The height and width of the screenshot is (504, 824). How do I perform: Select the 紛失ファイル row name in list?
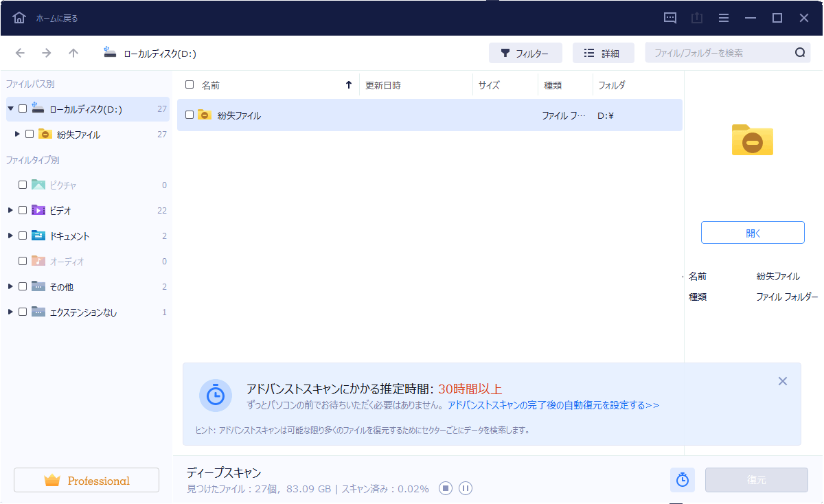(239, 115)
